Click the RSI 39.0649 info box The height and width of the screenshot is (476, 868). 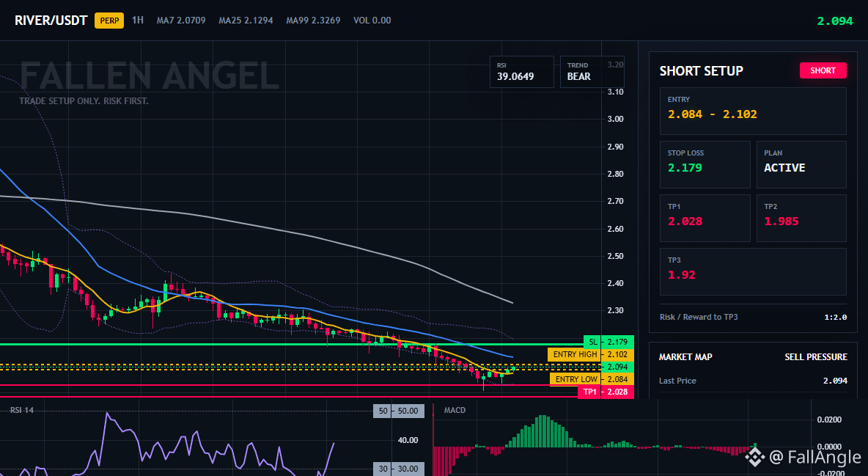pyautogui.click(x=521, y=71)
